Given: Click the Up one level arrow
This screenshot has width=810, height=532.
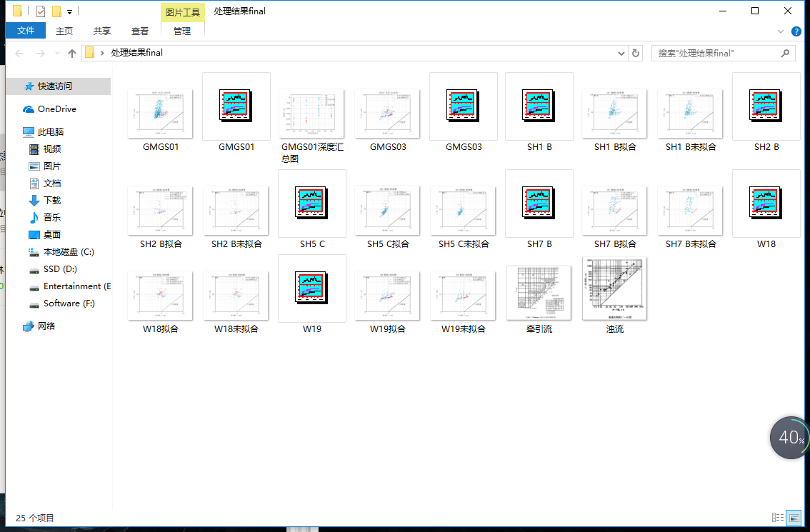Looking at the screenshot, I should 72,54.
